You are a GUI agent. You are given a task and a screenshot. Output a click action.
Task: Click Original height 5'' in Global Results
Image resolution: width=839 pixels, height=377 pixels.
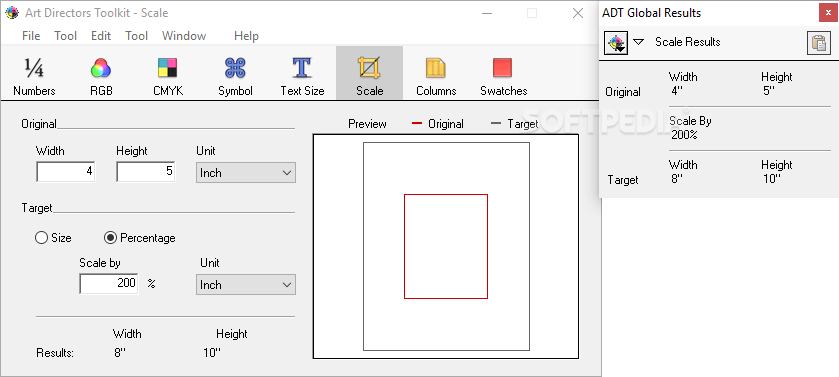769,91
